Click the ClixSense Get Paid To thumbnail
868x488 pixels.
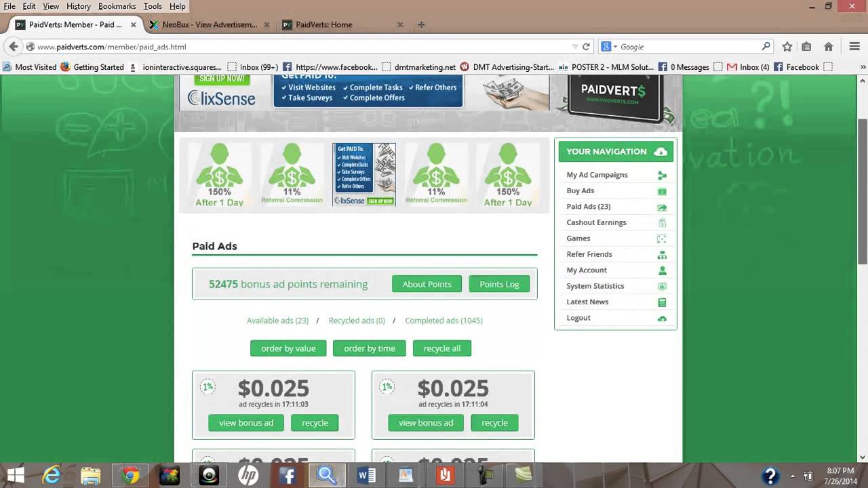pos(364,174)
